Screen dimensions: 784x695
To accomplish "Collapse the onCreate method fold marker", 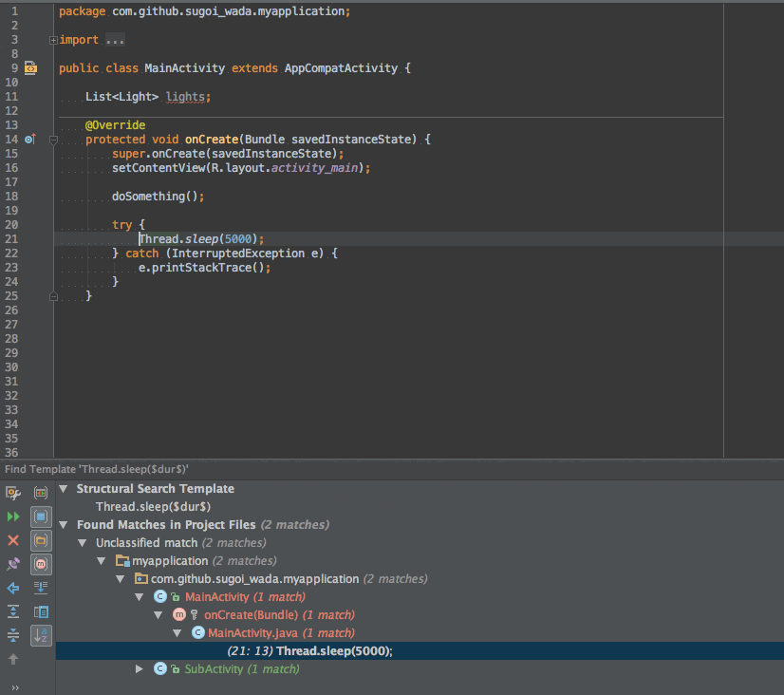I will (x=53, y=140).
